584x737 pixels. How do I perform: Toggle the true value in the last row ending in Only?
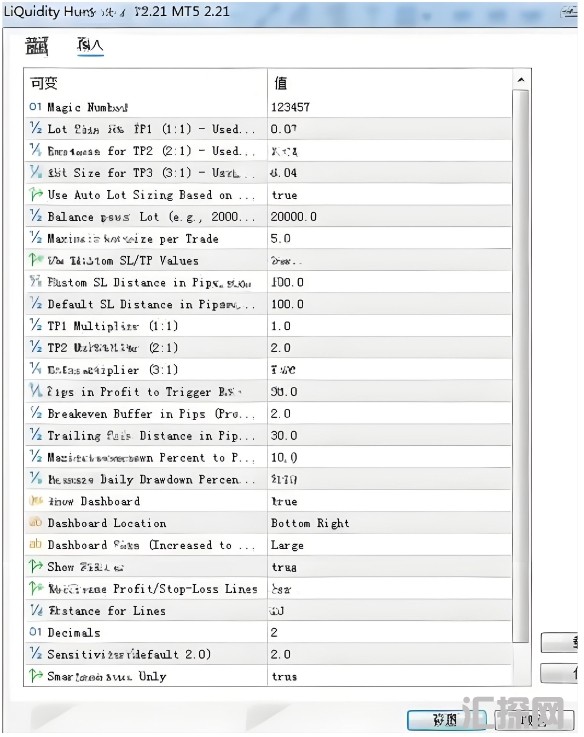pos(284,676)
